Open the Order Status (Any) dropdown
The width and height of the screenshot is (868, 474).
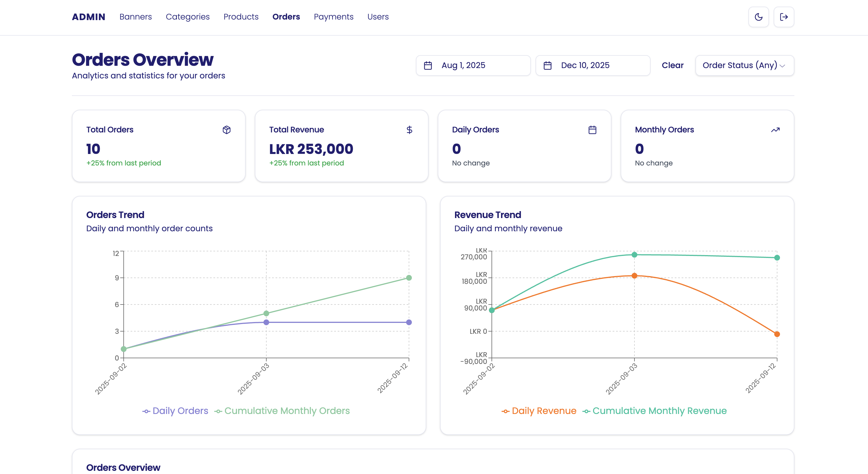pyautogui.click(x=744, y=65)
